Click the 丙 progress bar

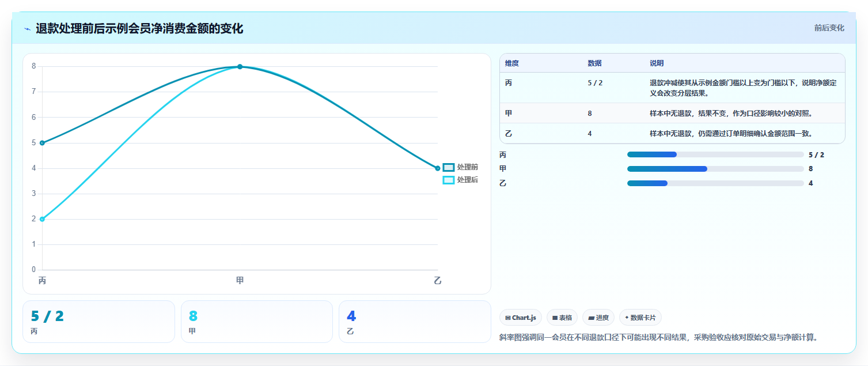coord(715,154)
